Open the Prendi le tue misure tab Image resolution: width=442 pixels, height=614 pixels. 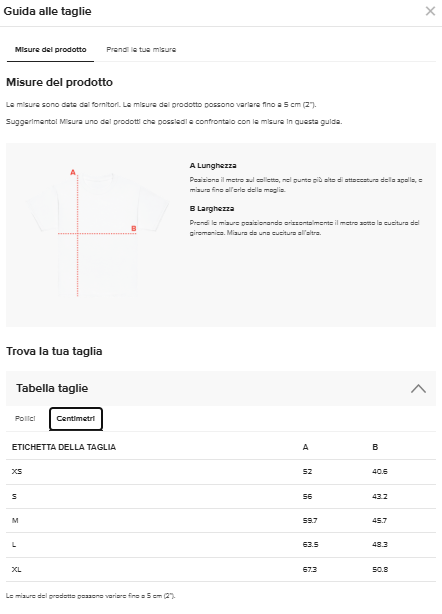tap(141, 50)
